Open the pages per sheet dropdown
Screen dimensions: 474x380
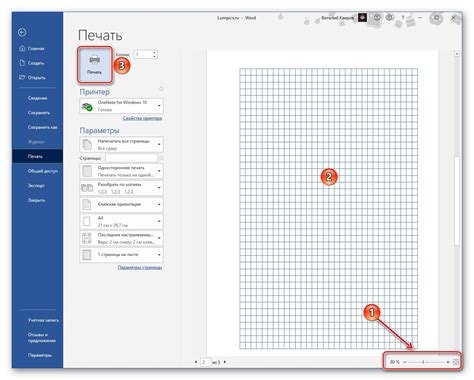click(121, 255)
